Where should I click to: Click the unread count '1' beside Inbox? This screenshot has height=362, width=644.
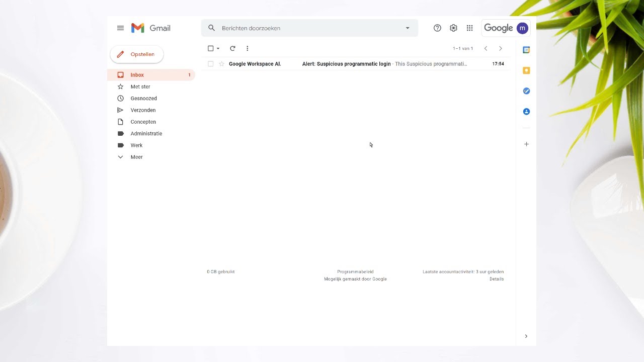point(190,75)
